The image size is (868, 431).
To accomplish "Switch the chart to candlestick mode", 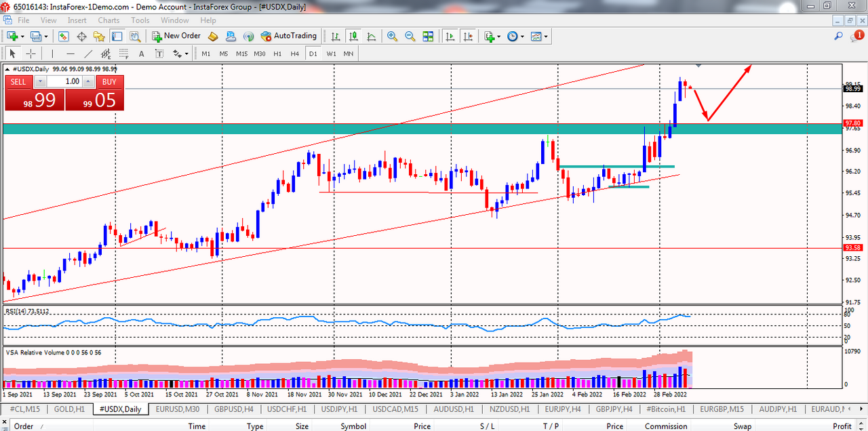I will [x=353, y=36].
